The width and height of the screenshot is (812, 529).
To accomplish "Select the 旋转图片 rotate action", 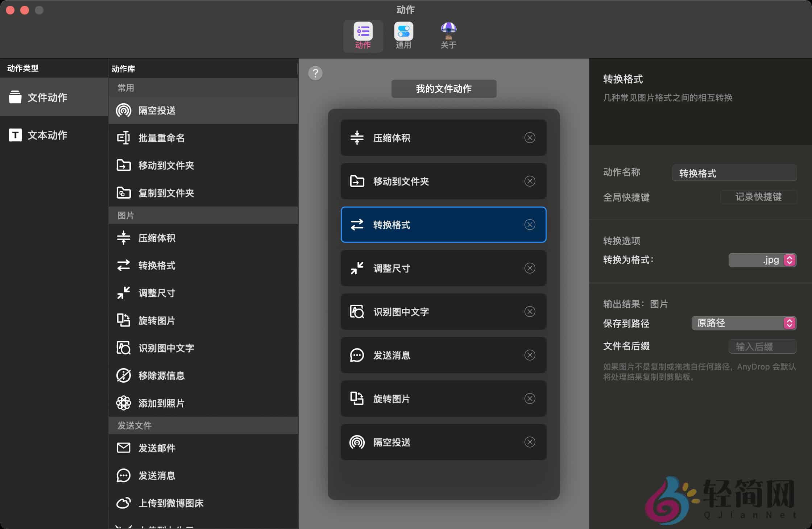I will (x=157, y=320).
